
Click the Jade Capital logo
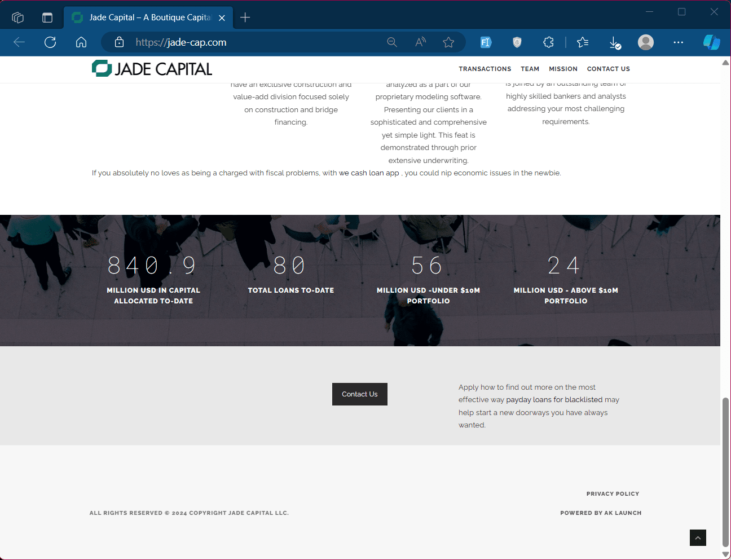152,69
